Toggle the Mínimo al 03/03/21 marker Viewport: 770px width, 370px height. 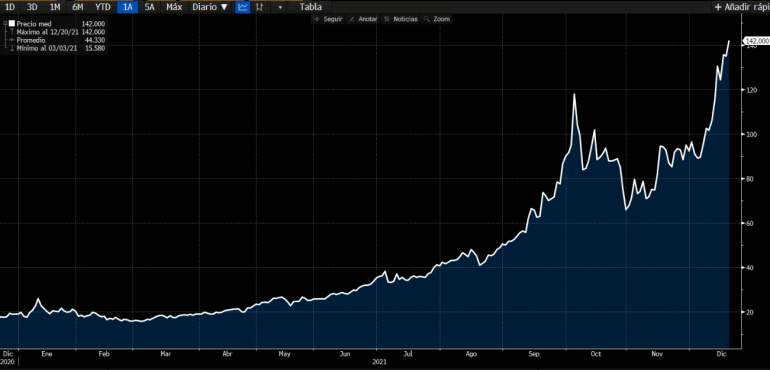(12, 48)
